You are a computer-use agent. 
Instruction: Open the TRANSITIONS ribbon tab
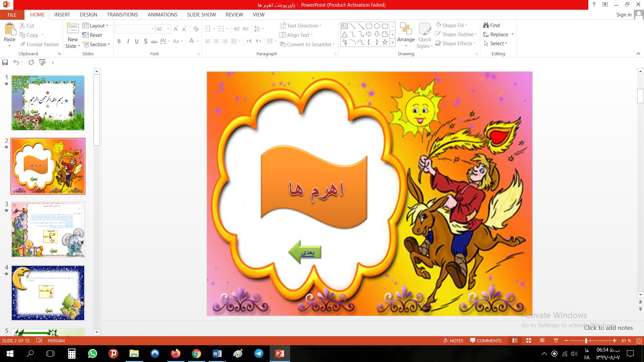[122, 15]
